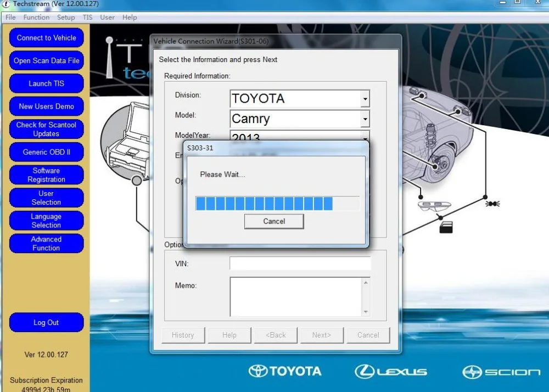Open Generic OBD II mode
The height and width of the screenshot is (392, 549).
46,152
